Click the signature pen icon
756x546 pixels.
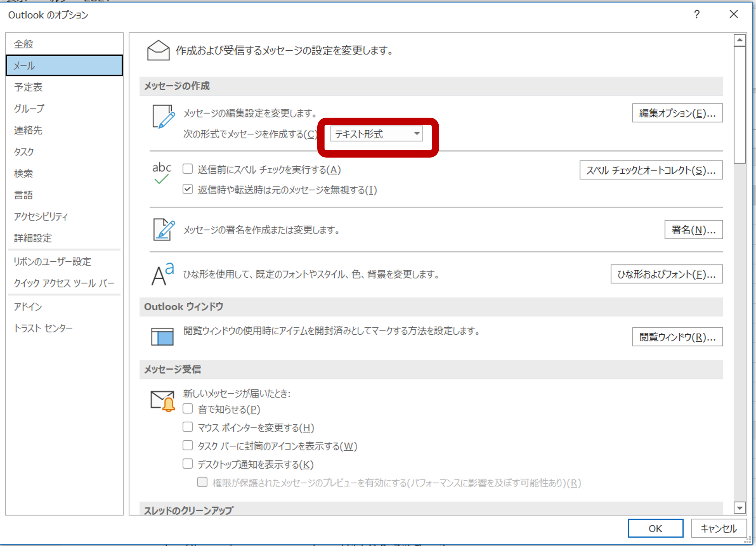163,230
